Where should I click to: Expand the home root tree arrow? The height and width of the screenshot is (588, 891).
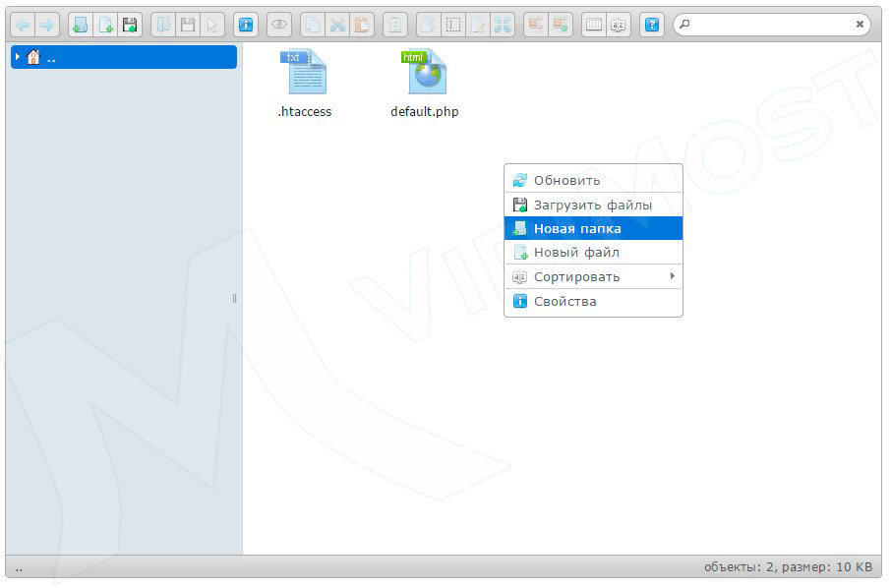click(x=18, y=57)
